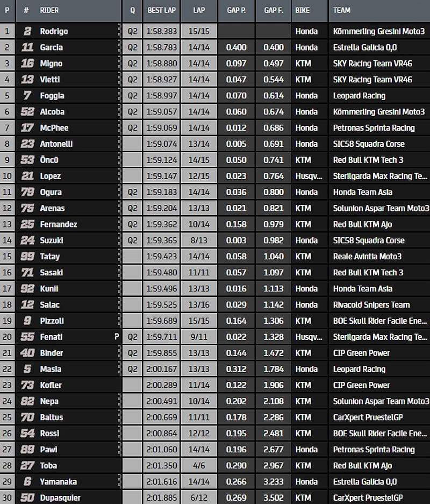The width and height of the screenshot is (430, 504).
Task: Click the GAP F. column header
Action: (x=274, y=10)
